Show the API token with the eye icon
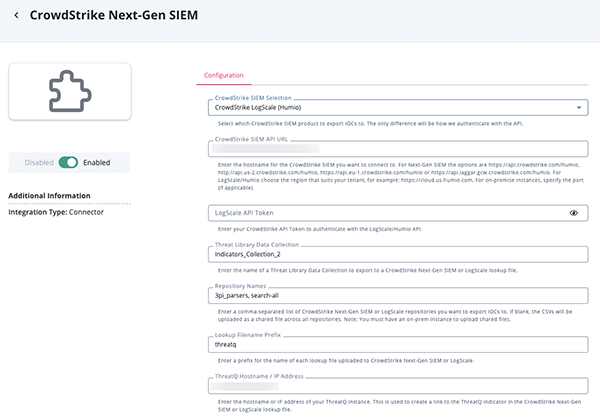The width and height of the screenshot is (600, 419). [x=574, y=213]
